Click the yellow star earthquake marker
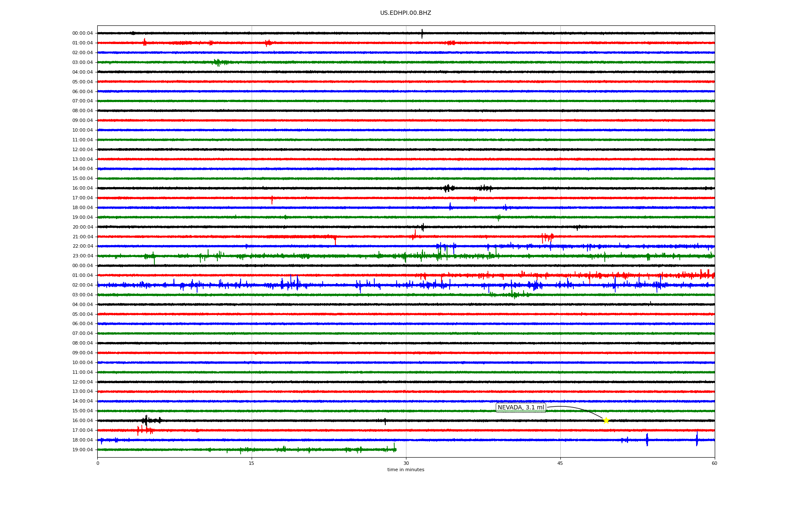 606,420
